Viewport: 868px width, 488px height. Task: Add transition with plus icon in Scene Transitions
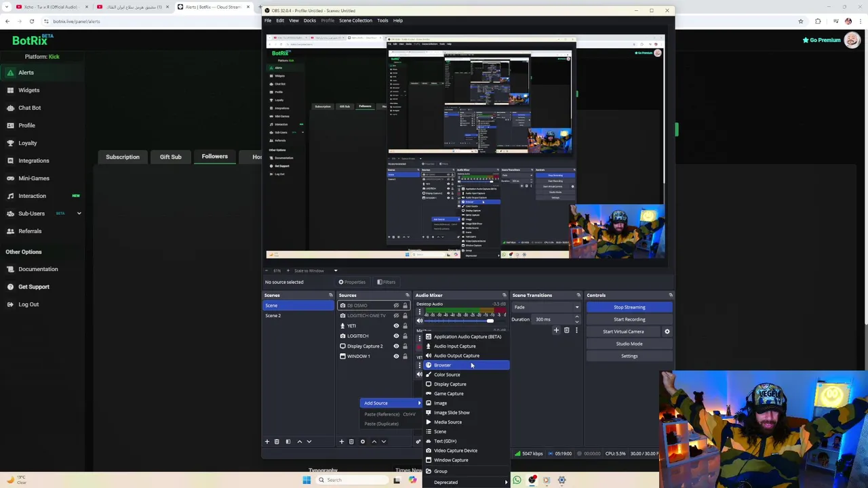click(x=556, y=331)
